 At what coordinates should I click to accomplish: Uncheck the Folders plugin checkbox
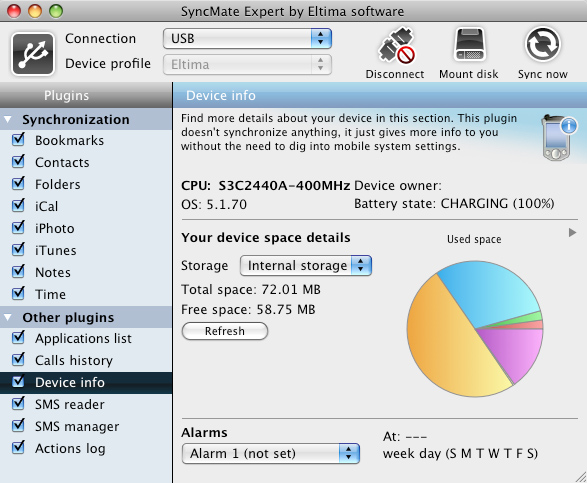(18, 183)
